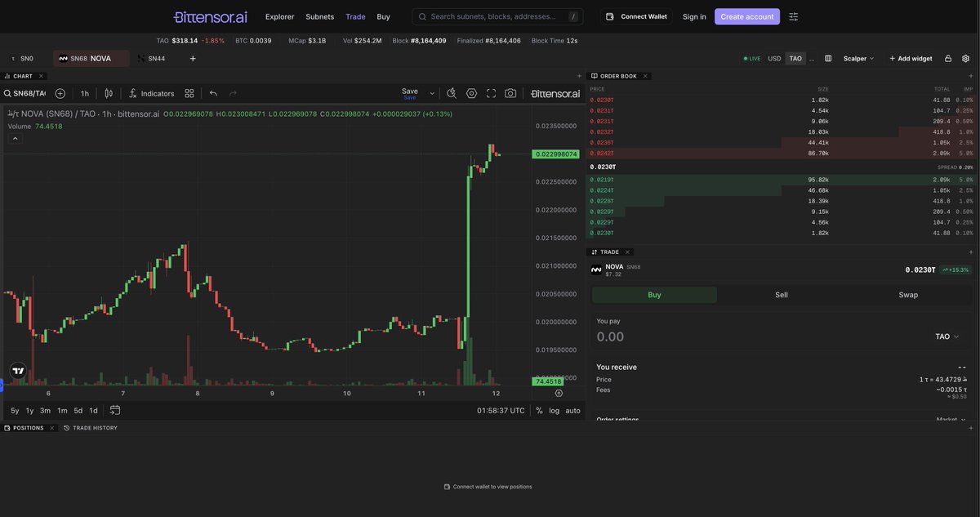Toggle percent scale on chart

pos(539,410)
